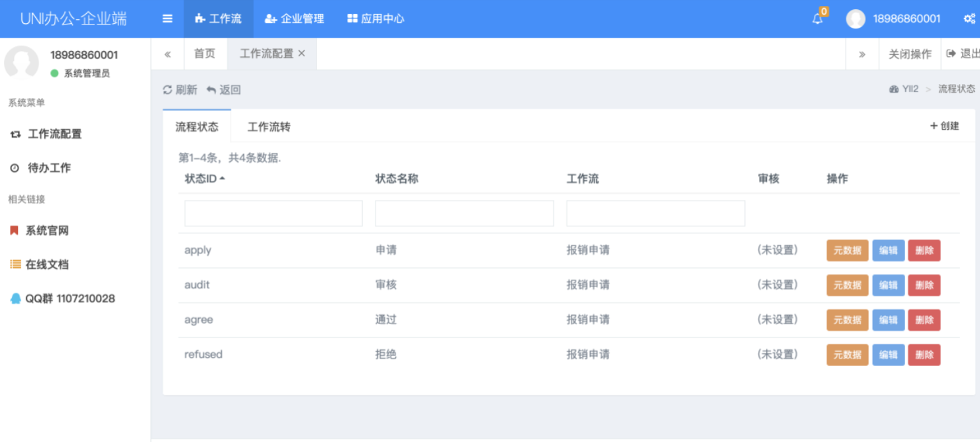The image size is (980, 442).
Task: Click the 刷新 refresh button
Action: [x=180, y=90]
